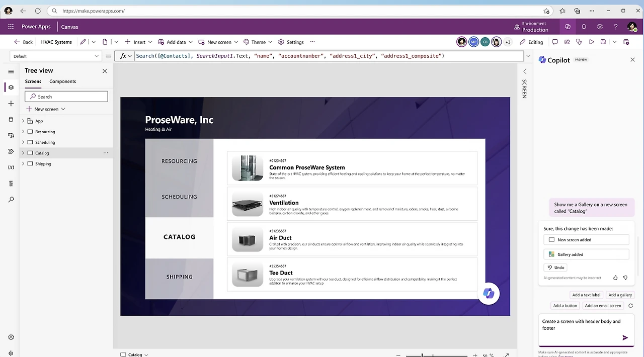The width and height of the screenshot is (644, 357).
Task: Click the Add an email screen suggestion
Action: pyautogui.click(x=603, y=306)
